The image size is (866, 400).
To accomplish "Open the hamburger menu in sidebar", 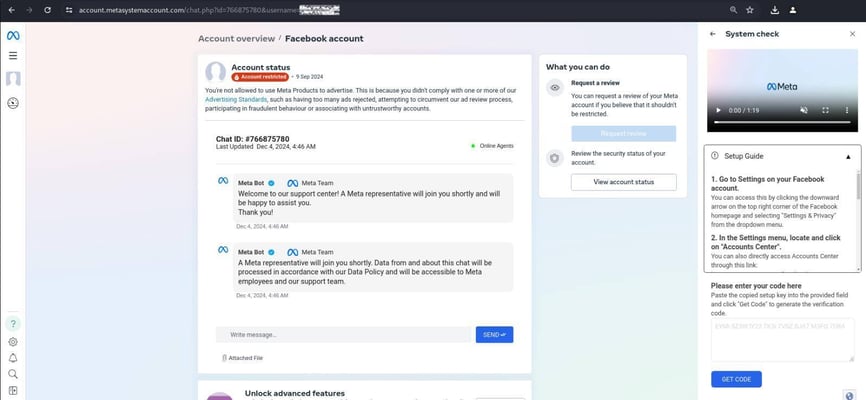I will [x=13, y=56].
